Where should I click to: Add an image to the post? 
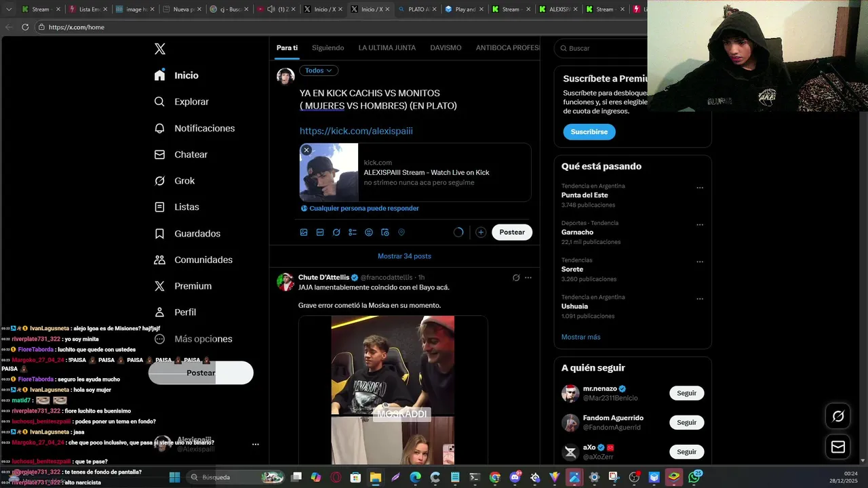tap(304, 232)
